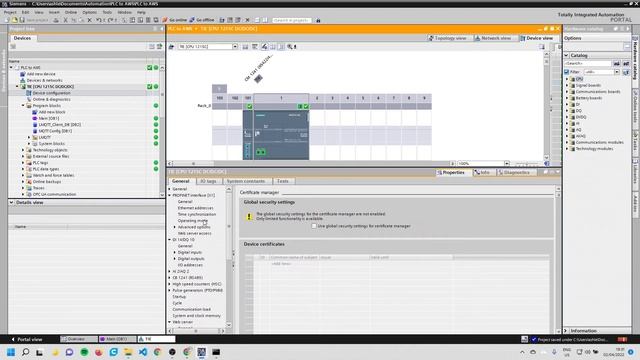Toggle the Filter checkbox in hardware catalog
The width and height of the screenshot is (640, 360).
click(x=567, y=72)
